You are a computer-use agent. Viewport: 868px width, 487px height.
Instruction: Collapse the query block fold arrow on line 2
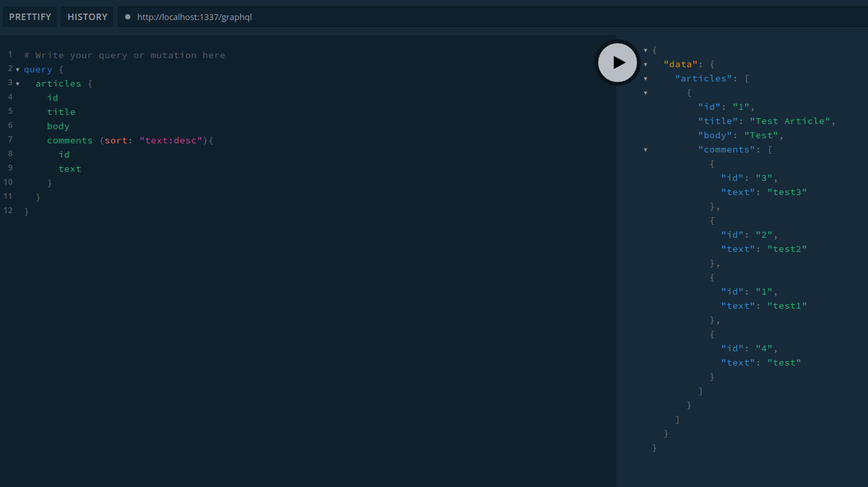coord(17,70)
